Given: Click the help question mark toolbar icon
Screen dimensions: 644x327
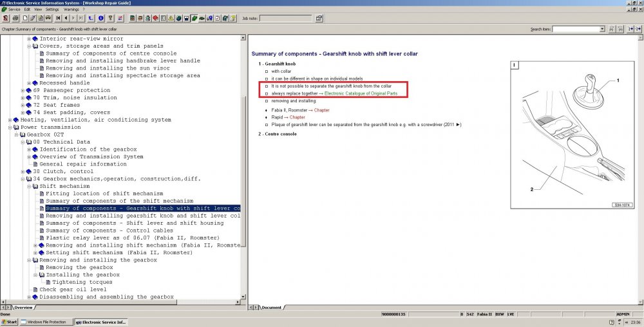Looking at the screenshot, I should 111,18.
